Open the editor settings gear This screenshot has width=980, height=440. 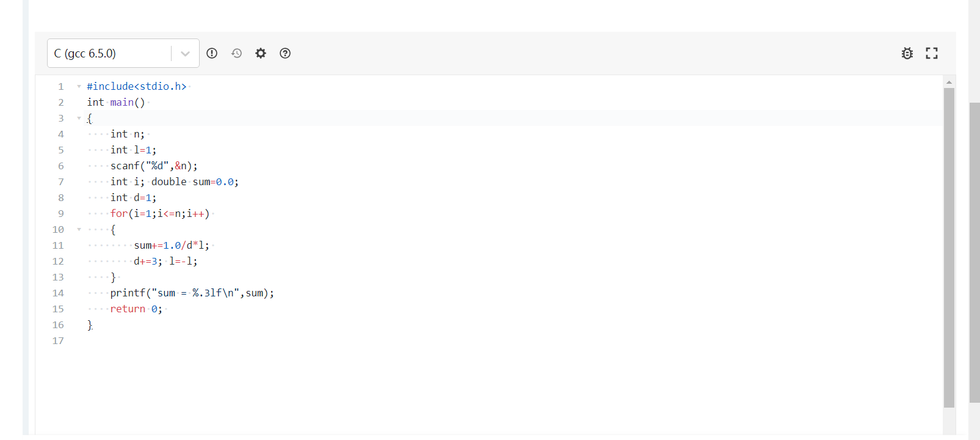click(261, 53)
